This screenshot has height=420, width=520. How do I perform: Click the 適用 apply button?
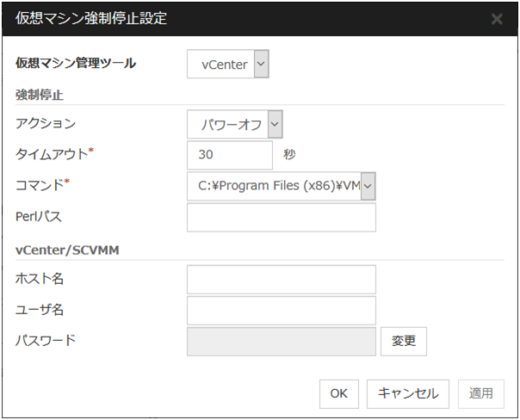pyautogui.click(x=480, y=393)
